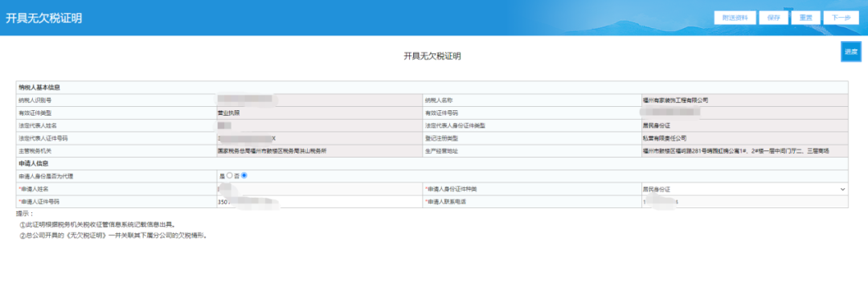Focus the 申请人联系电话 input field
This screenshot has width=868, height=295.
(x=744, y=202)
